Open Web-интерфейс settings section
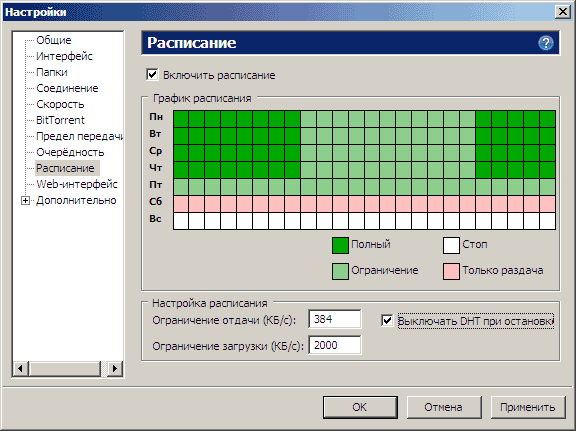The height and width of the screenshot is (431, 576). tap(77, 184)
